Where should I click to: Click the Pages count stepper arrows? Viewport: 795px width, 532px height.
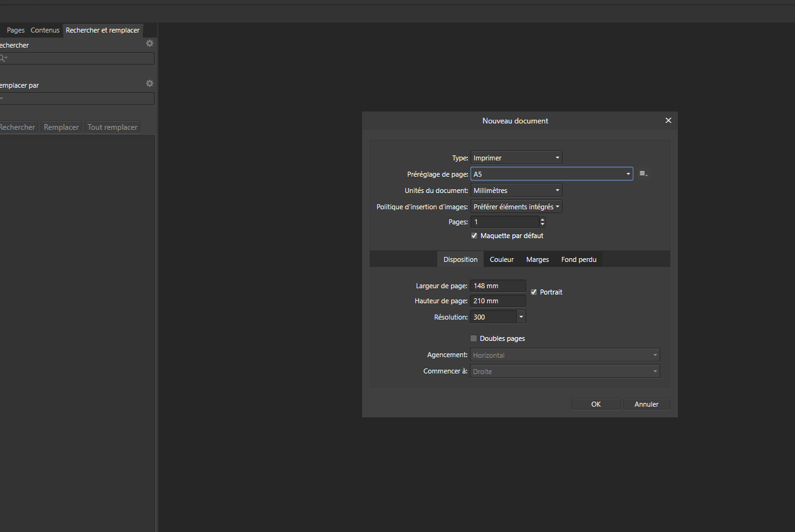pos(543,222)
